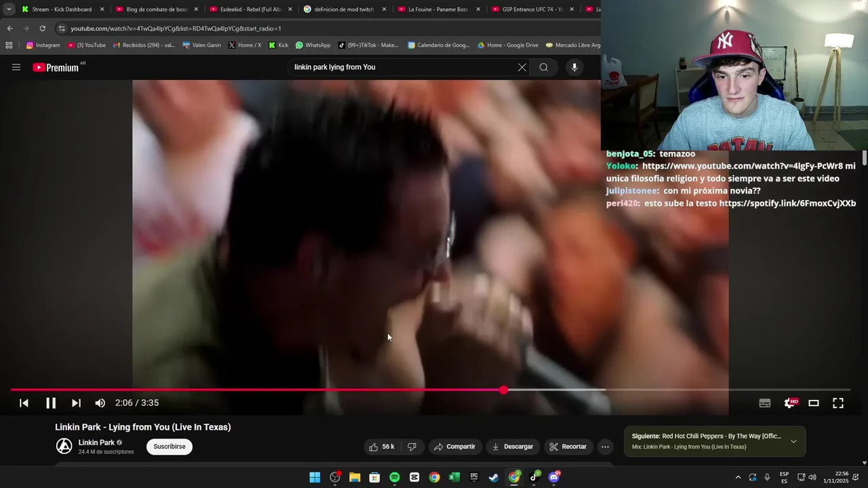Open the WhatsApp bookmark

pos(313,45)
